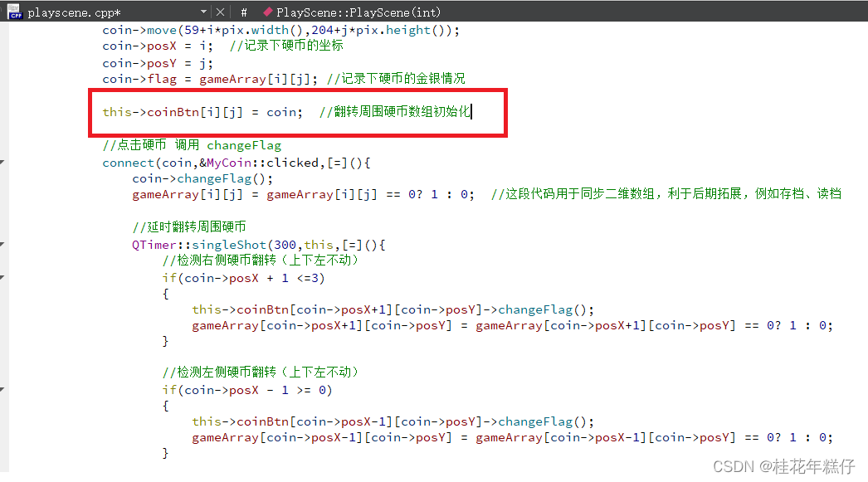This screenshot has width=868, height=482.
Task: Click the comment //翻转周围硬币数组初始化
Action: point(395,112)
